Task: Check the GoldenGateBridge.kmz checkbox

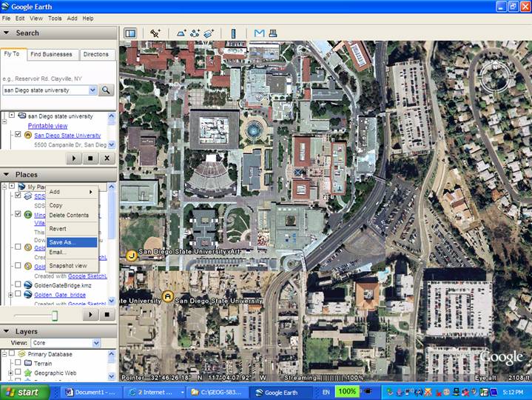Action: (18, 284)
